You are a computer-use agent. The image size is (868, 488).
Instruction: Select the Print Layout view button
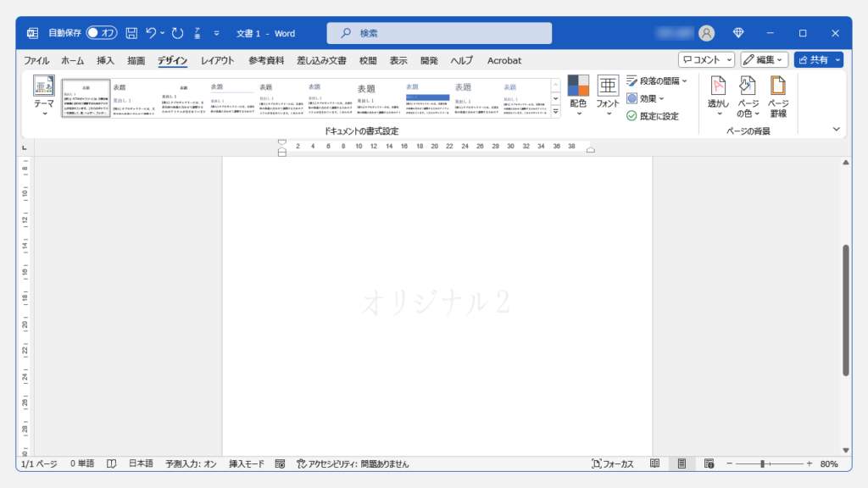[x=682, y=464]
